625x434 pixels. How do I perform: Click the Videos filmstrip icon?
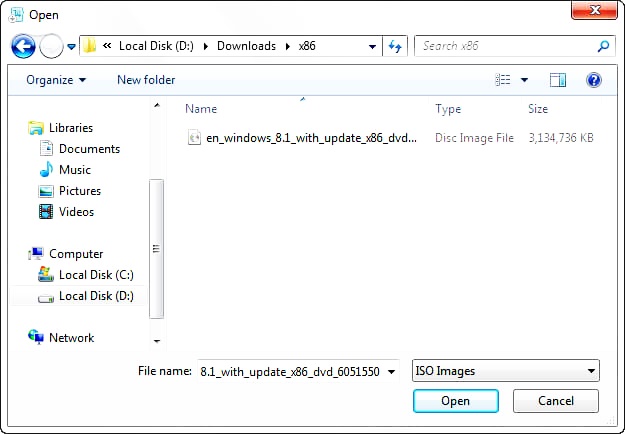point(46,212)
